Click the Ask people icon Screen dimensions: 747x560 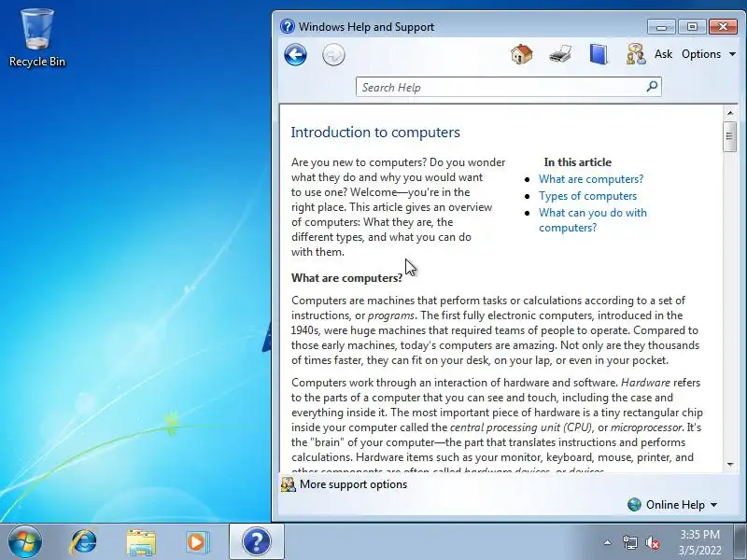pos(636,54)
